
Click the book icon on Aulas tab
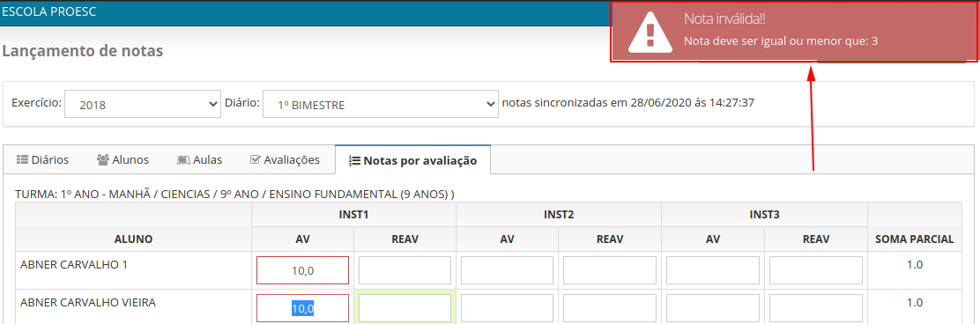pos(183,160)
